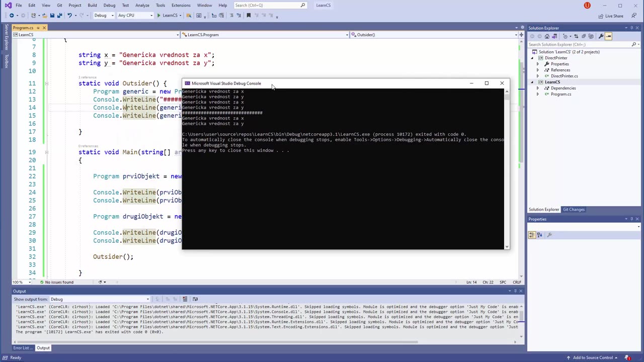Open the LearnCS project navigation dropdown
Image resolution: width=644 pixels, height=362 pixels.
click(x=96, y=35)
